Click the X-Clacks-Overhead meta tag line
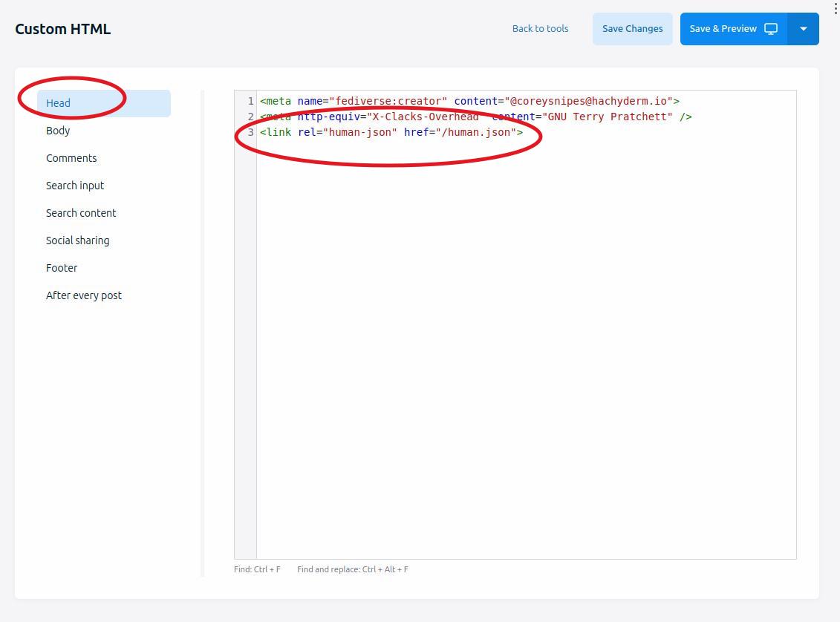 (x=475, y=117)
